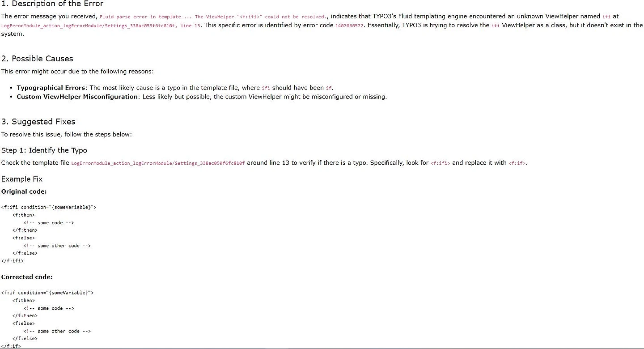Click the original f:ifi condition opening tag line
Screen dimensions: 644x349
[49, 207]
